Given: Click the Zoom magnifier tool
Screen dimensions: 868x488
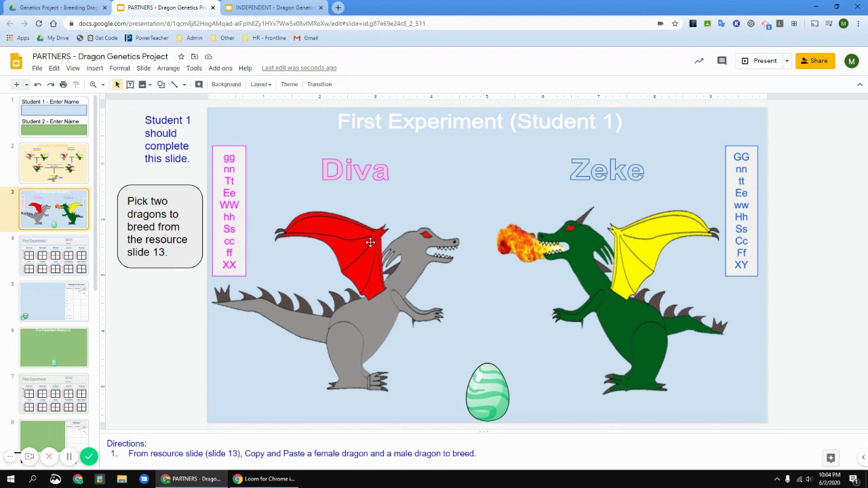Looking at the screenshot, I should click(x=93, y=84).
